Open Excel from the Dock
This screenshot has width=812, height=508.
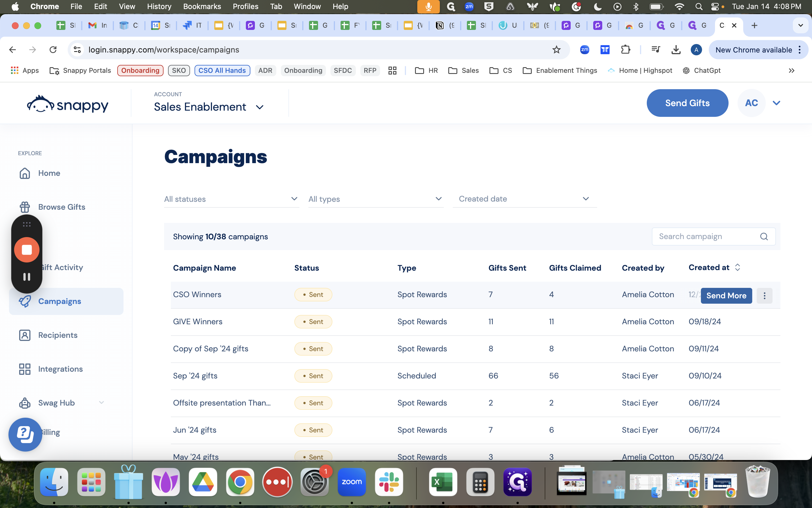pos(443,482)
